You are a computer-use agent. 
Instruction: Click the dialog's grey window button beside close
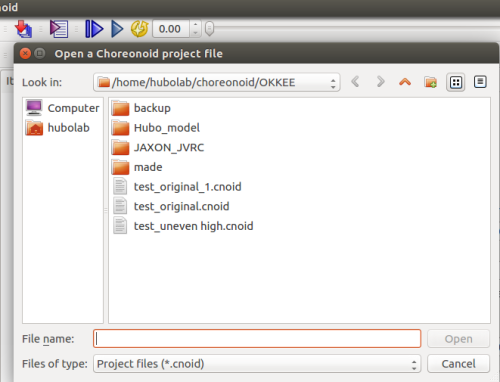tap(40, 53)
